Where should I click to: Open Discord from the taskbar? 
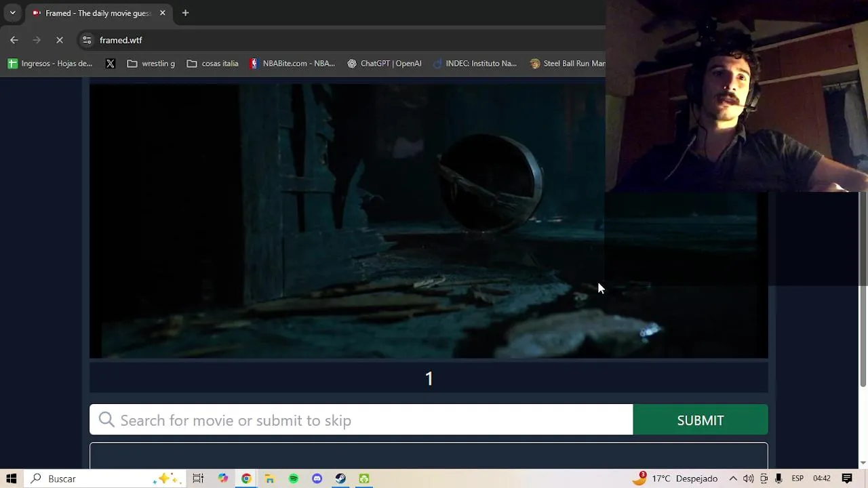[317, 479]
